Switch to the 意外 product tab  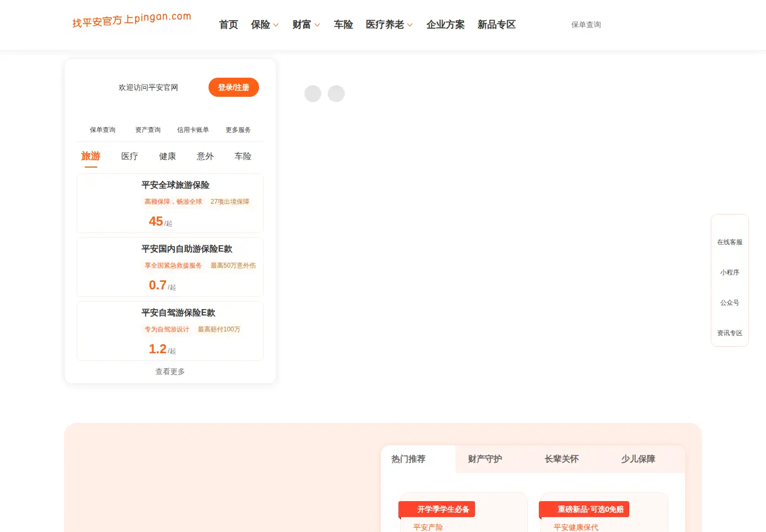tap(205, 156)
